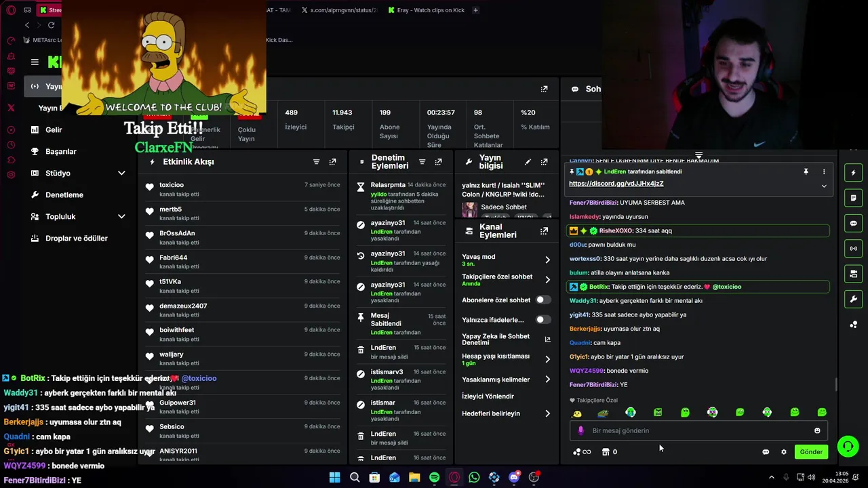Toggle Yalnızca ifadelerle switch
Viewport: 868px width, 488px height.
(542, 319)
